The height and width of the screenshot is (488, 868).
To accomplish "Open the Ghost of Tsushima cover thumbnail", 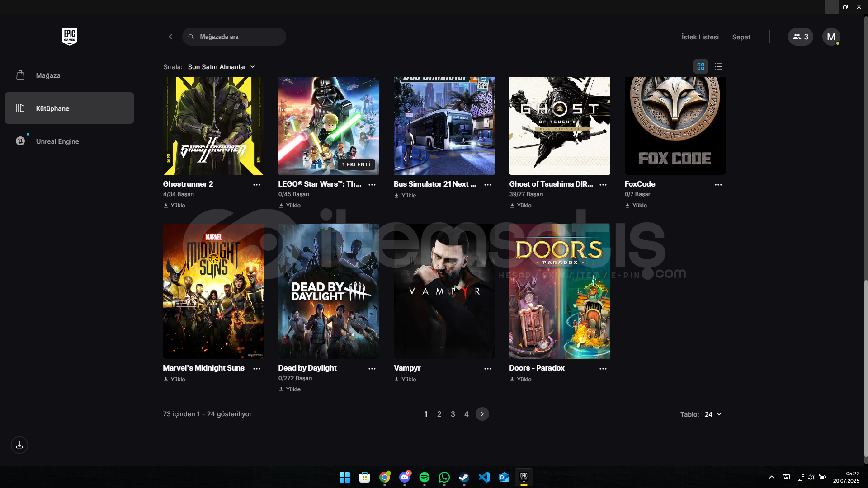I will [x=560, y=126].
